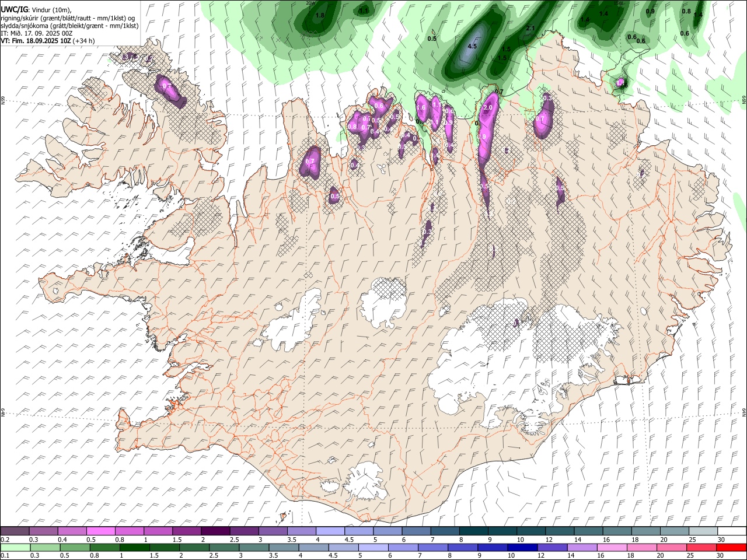Select the dark green swatch labeled 1 in rain legend

pos(134,547)
